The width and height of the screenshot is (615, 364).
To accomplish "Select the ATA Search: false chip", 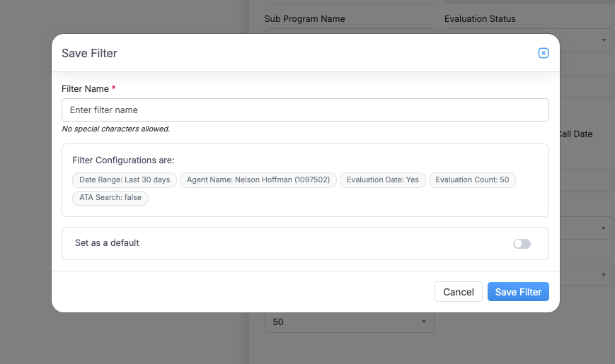I will [x=110, y=197].
